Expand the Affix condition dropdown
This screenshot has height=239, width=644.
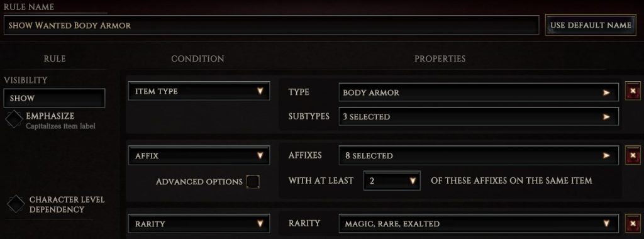199,155
